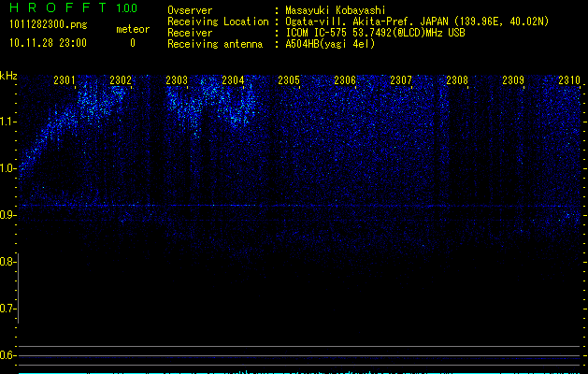
Task: Click the 0.8 frequency axis label
Action: coord(7,262)
